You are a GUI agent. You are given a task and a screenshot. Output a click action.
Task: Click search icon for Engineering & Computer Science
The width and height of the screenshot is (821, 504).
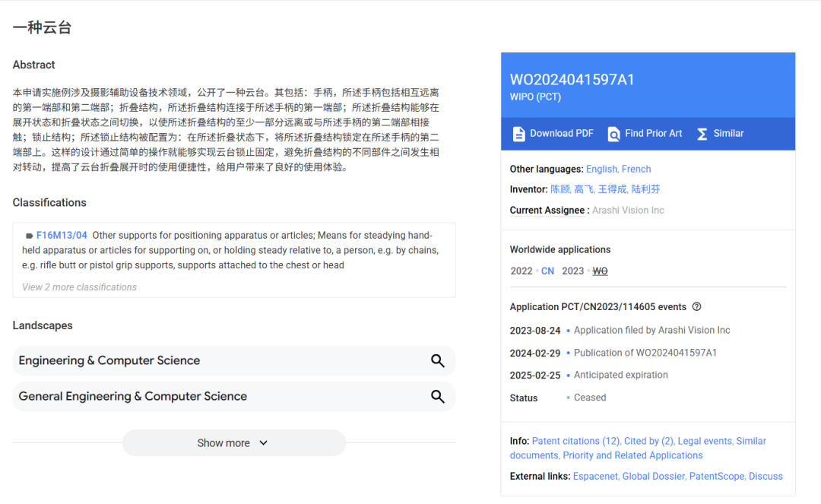(438, 361)
